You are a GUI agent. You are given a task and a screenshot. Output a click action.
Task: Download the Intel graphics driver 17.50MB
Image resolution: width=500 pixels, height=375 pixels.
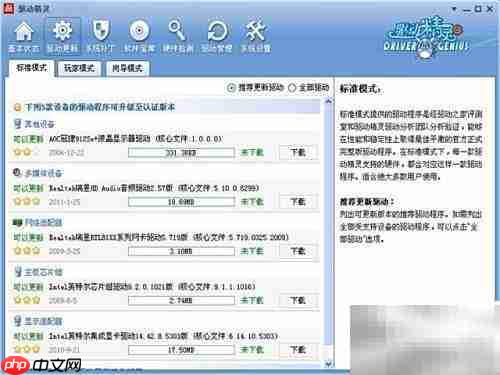[298, 349]
